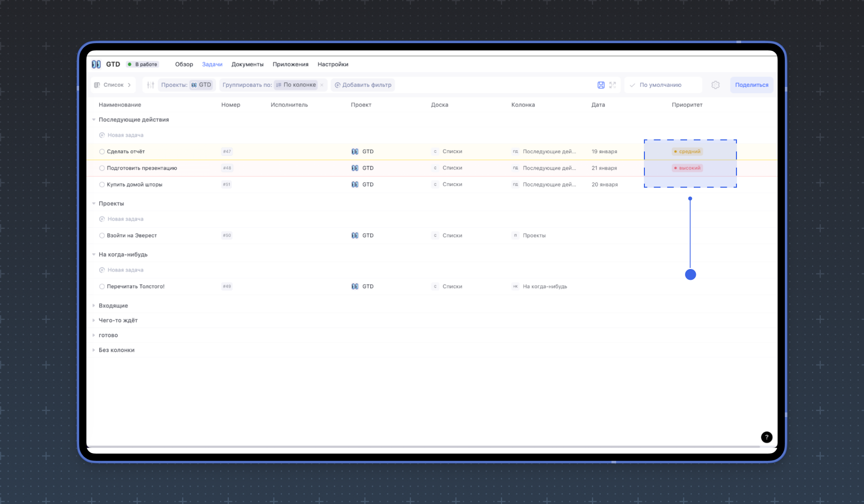Click the fullscreen expand arrows icon
The width and height of the screenshot is (864, 504).
coord(613,85)
